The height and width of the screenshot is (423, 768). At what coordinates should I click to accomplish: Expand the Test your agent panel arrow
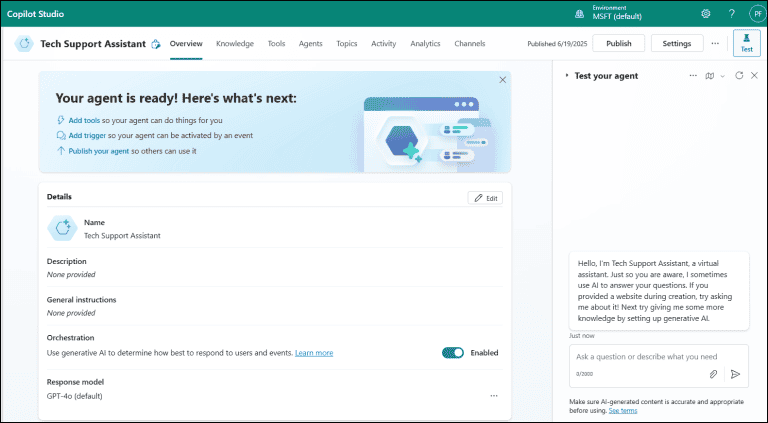(x=567, y=75)
